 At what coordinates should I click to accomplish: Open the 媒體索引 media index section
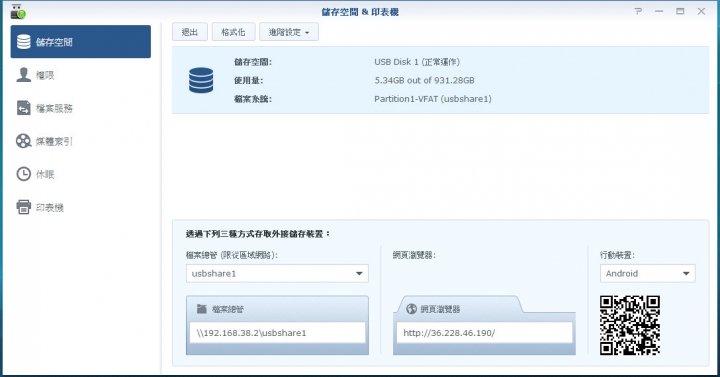[80, 141]
